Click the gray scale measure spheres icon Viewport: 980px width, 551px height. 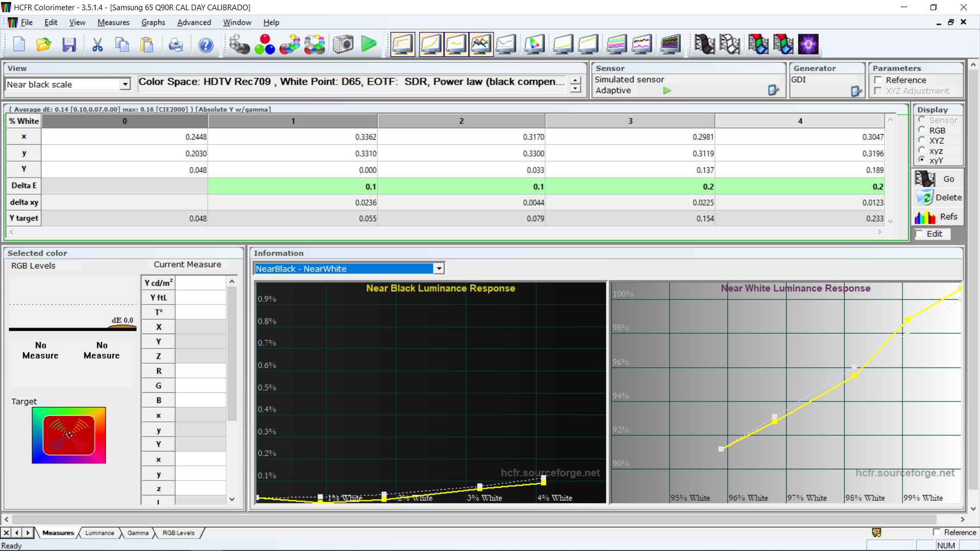[x=239, y=45]
